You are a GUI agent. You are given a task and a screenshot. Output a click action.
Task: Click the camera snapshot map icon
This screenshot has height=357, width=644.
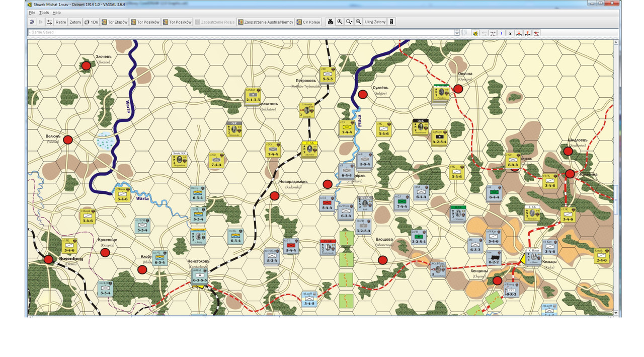tap(331, 22)
